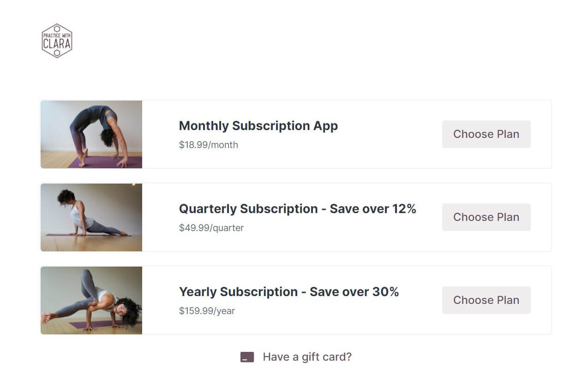576x392 pixels.
Task: Click the $49.99/quarter price text
Action: pos(211,228)
